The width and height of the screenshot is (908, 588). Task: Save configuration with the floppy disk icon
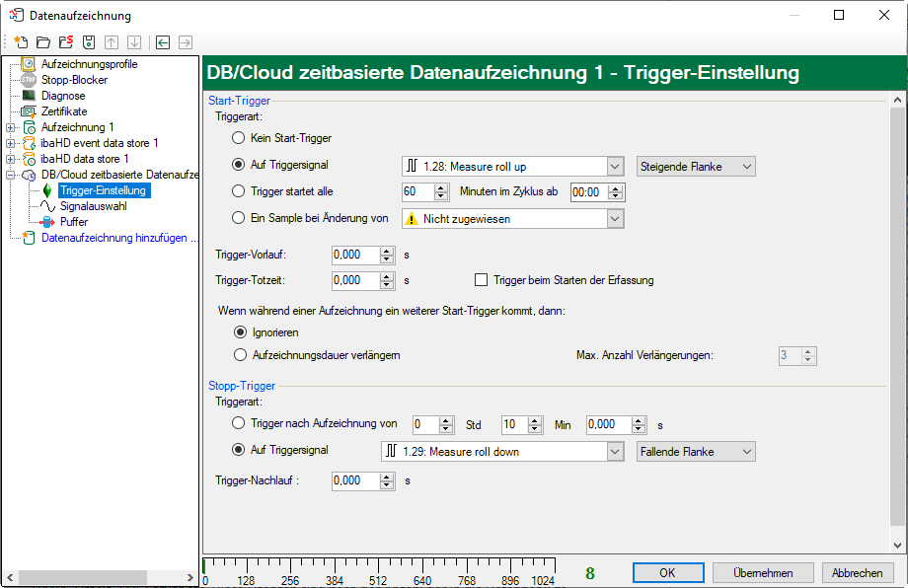pos(89,42)
